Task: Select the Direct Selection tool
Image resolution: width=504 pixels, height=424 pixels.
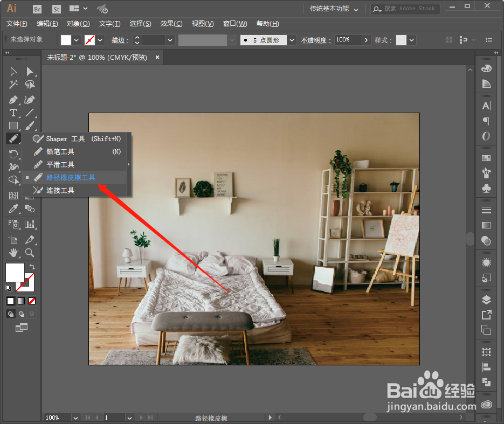Action: (30, 71)
